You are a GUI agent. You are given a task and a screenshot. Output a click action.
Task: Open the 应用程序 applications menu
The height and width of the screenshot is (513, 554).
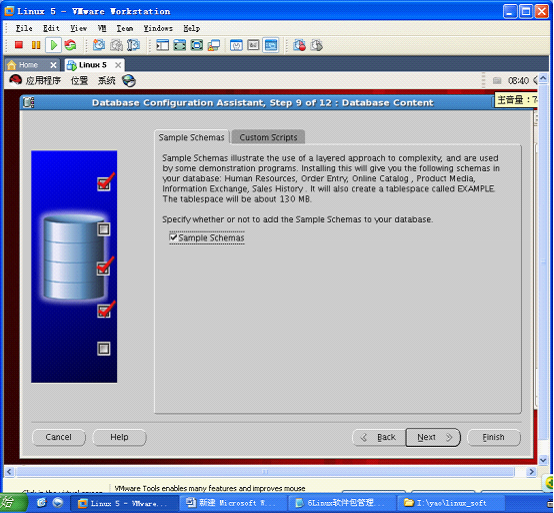click(43, 81)
